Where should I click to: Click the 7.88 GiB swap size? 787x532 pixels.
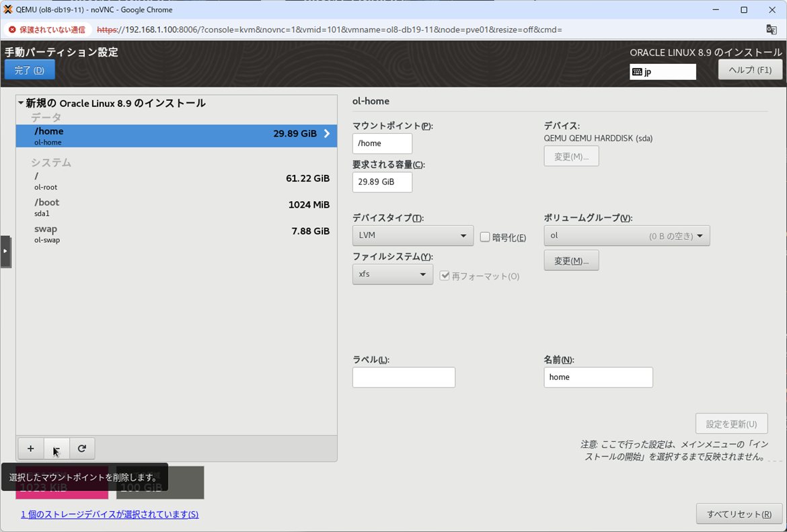[310, 231]
